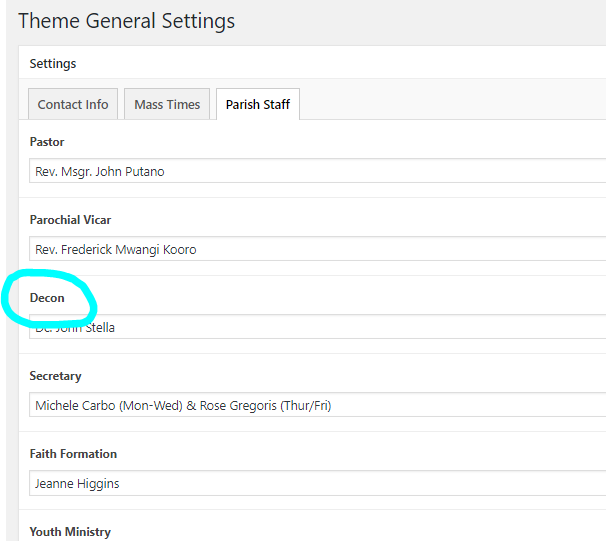Click the misspelled Decon label
This screenshot has width=606, height=541.
(x=47, y=298)
